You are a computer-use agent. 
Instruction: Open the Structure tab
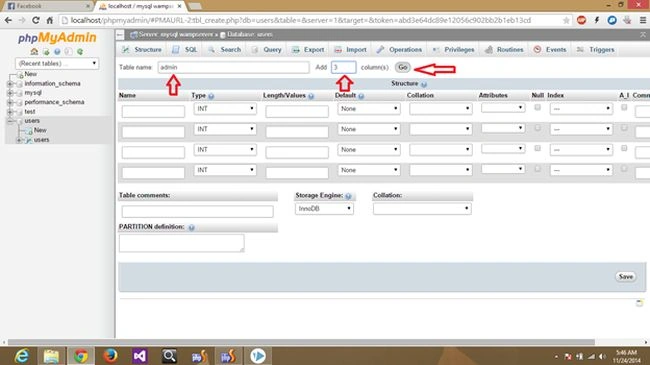[x=142, y=49]
